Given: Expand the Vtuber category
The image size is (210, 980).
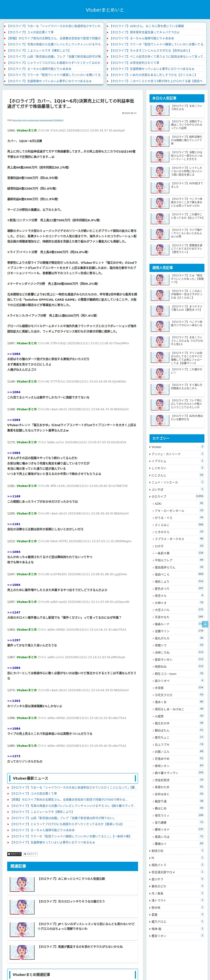Looking at the screenshot, I should pyautogui.click(x=177, y=447).
